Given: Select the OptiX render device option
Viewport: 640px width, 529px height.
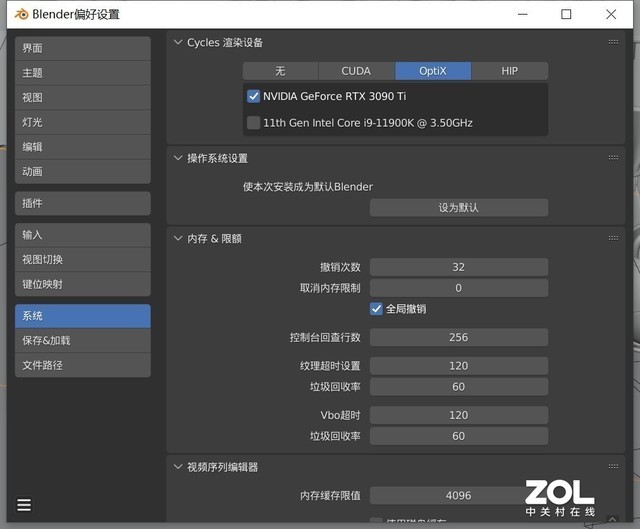Looking at the screenshot, I should click(433, 71).
